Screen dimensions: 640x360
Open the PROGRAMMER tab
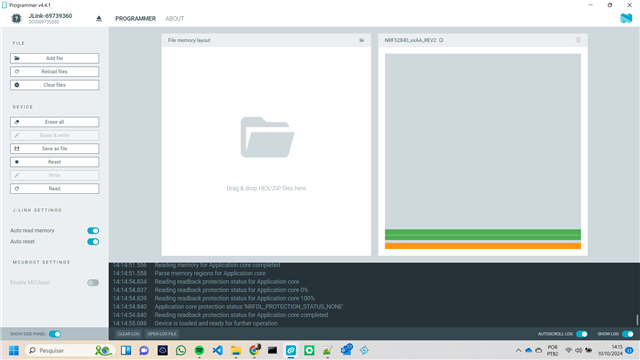tap(136, 18)
